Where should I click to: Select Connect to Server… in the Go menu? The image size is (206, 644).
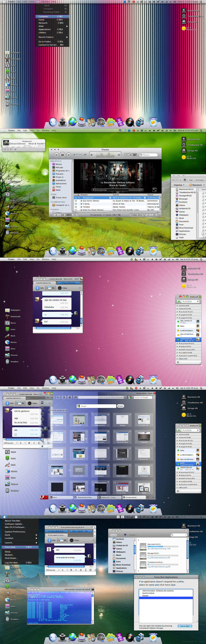[x=52, y=45]
